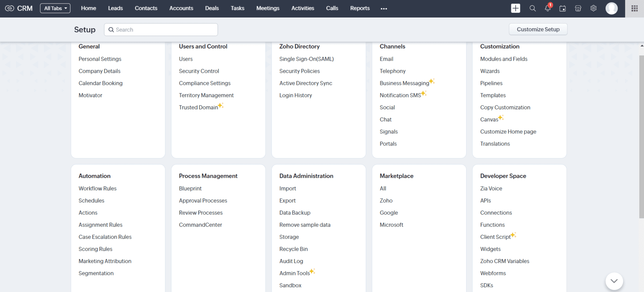Open Case Escalation Rules

pos(105,237)
